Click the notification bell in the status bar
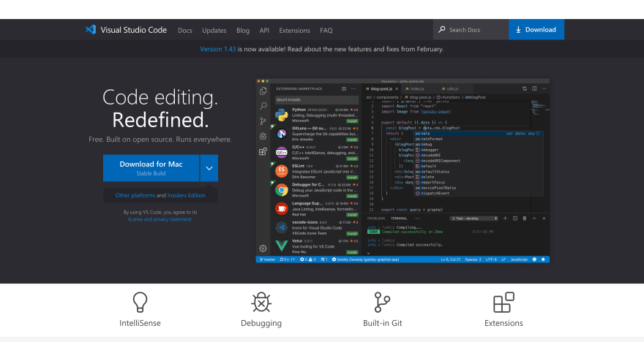Viewport: 644px width, 342px height. (543, 259)
